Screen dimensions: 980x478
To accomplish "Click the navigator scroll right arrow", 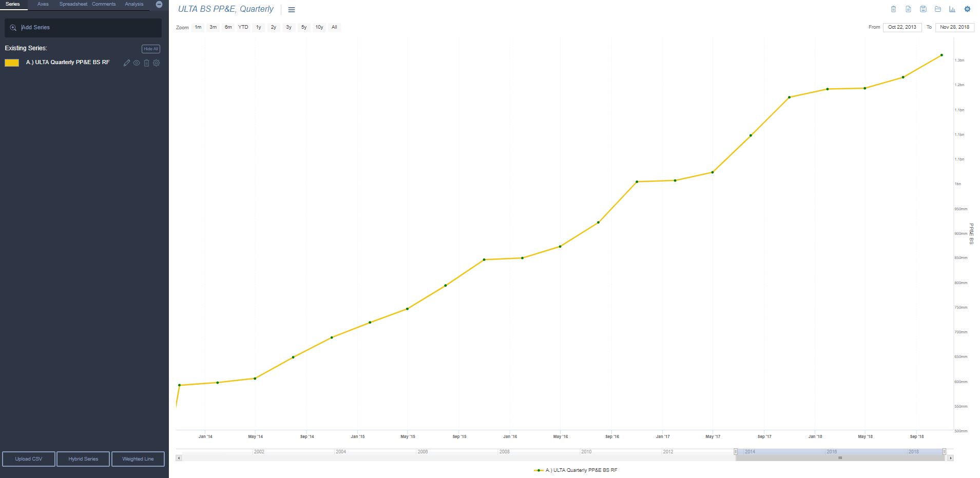I will pyautogui.click(x=951, y=458).
